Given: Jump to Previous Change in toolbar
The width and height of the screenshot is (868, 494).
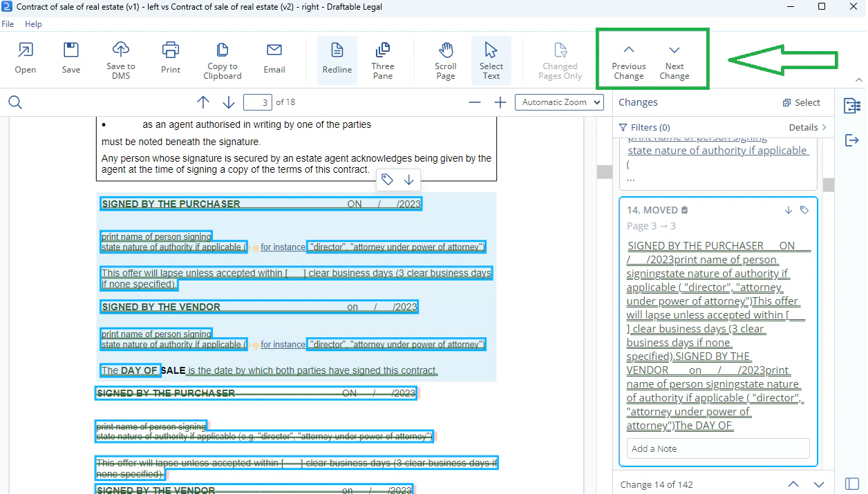Looking at the screenshot, I should pos(629,61).
